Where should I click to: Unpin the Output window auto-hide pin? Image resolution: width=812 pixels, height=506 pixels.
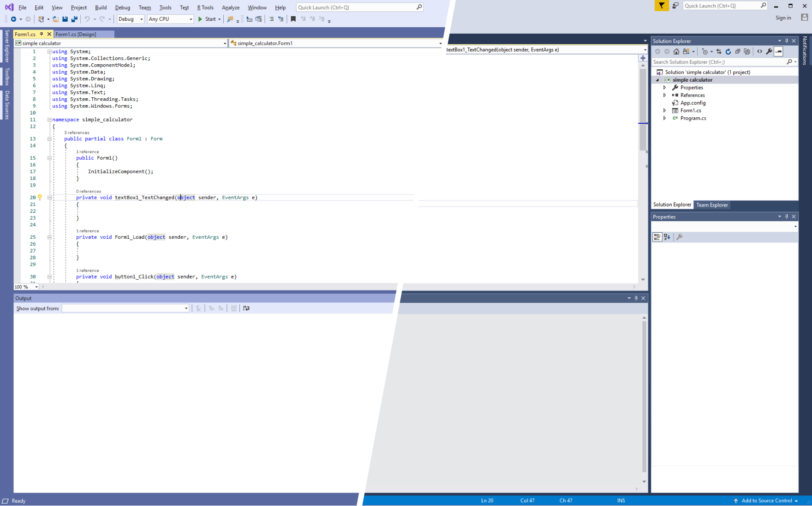(x=636, y=298)
